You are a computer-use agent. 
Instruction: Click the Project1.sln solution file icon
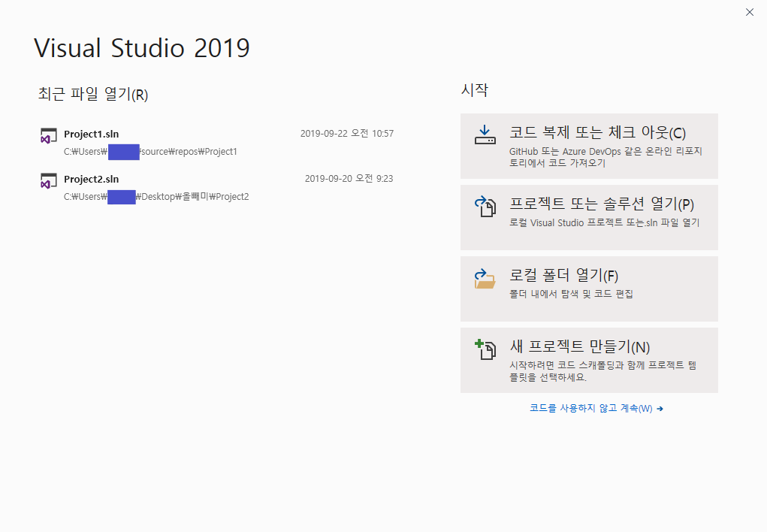point(48,136)
